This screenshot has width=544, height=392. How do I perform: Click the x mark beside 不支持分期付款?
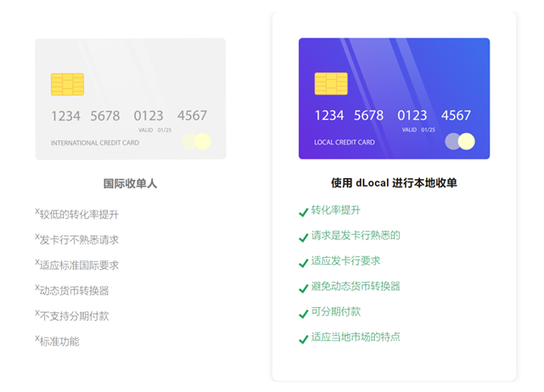point(37,314)
